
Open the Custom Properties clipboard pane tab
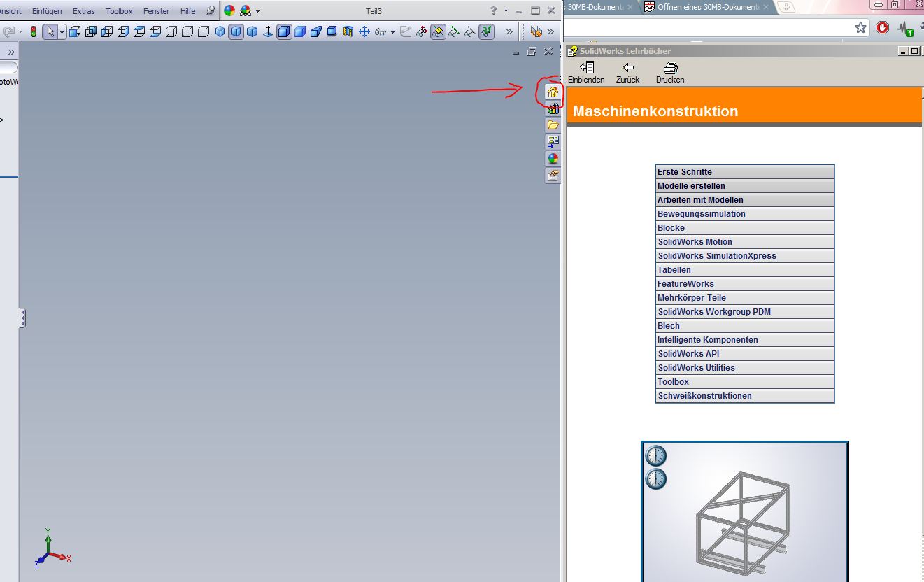[x=553, y=176]
